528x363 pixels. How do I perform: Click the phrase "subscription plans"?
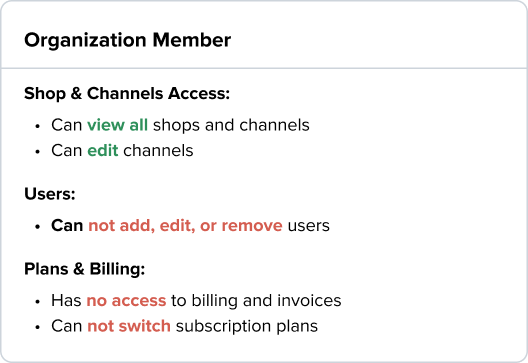(247, 326)
